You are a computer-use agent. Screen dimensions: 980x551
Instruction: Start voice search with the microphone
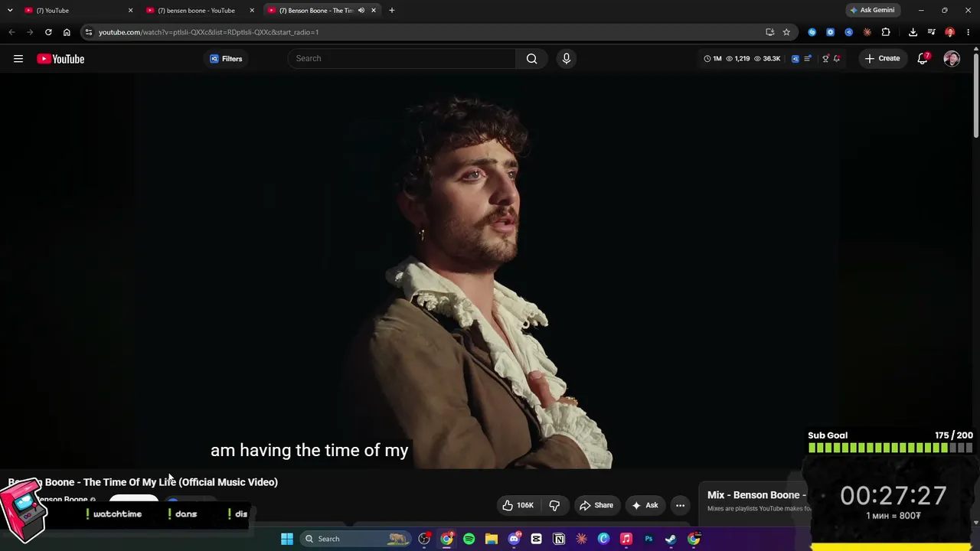[567, 59]
